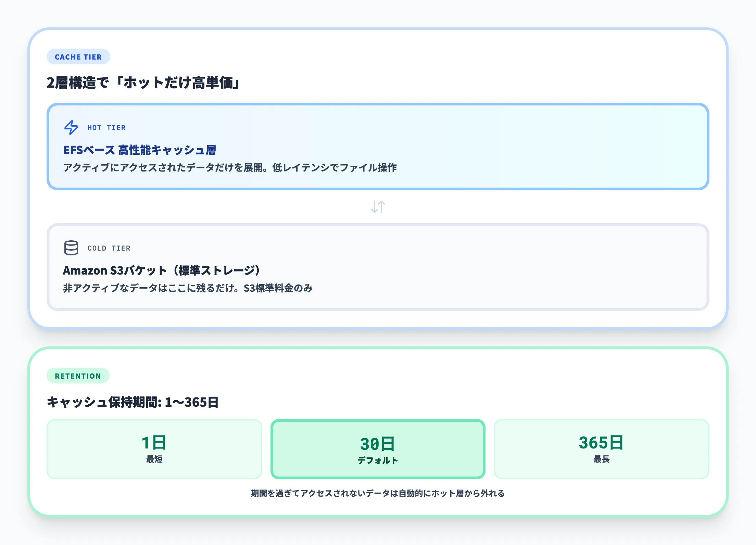
Task: Select the 30日 default retention option
Action: point(378,448)
